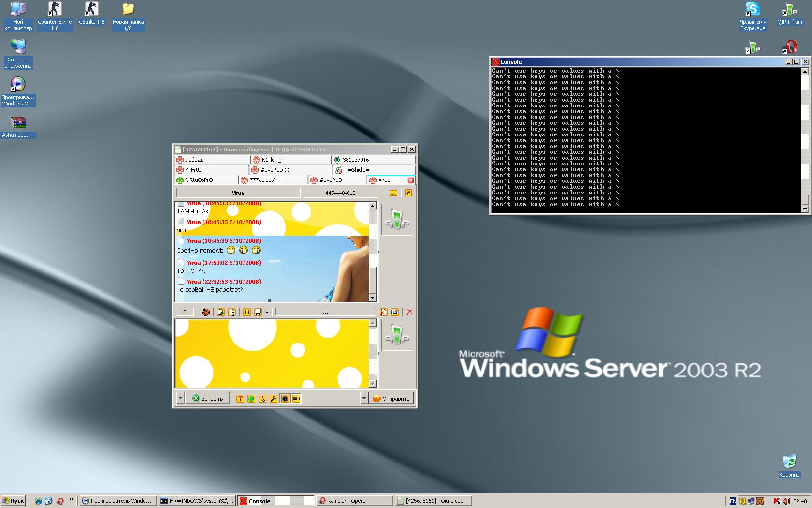The width and height of the screenshot is (812, 508).
Task: Click the red X icon in chat toolbar
Action: 409,312
